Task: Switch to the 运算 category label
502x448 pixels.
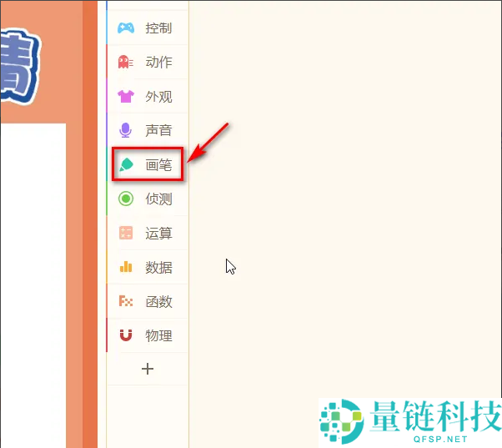Action: [x=158, y=233]
